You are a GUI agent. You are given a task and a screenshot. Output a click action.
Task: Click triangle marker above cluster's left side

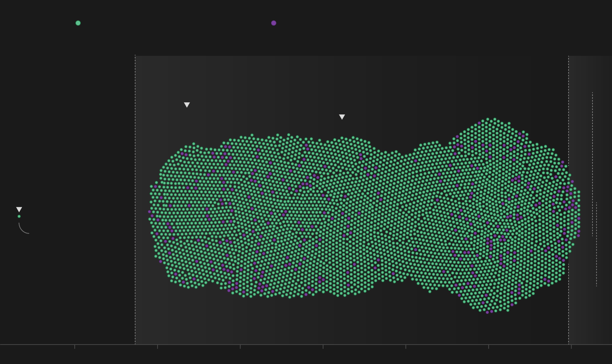tap(187, 105)
